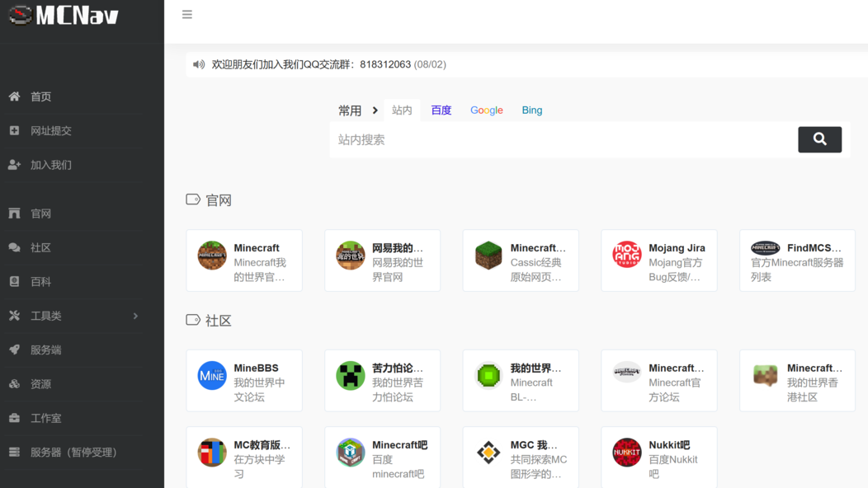Screen dimensions: 868x488
Task: Click the add-user icon beside 加入我们
Action: (14, 165)
